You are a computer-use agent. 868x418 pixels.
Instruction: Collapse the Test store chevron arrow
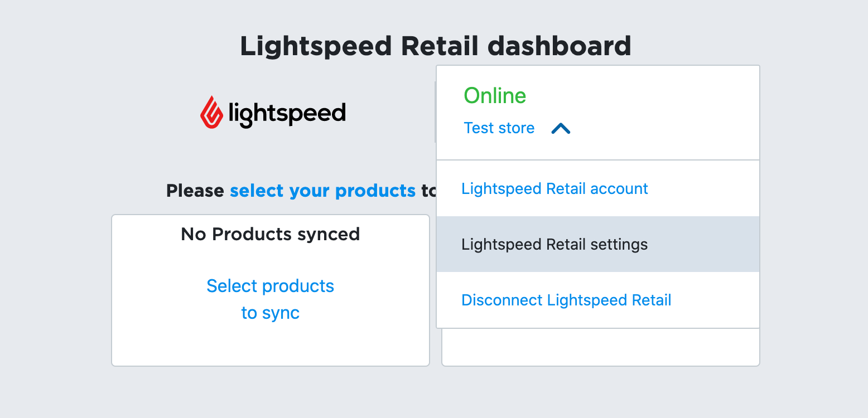[x=561, y=129]
